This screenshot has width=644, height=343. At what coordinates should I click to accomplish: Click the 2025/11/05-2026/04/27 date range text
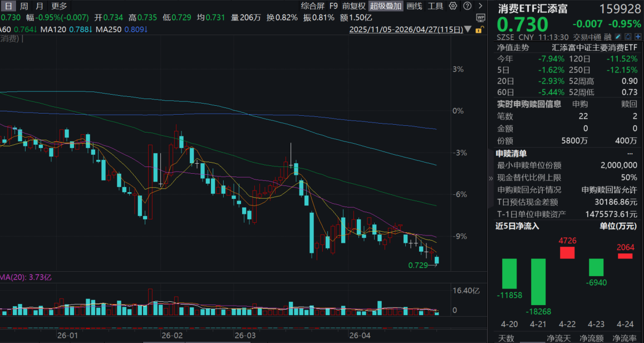coord(406,29)
